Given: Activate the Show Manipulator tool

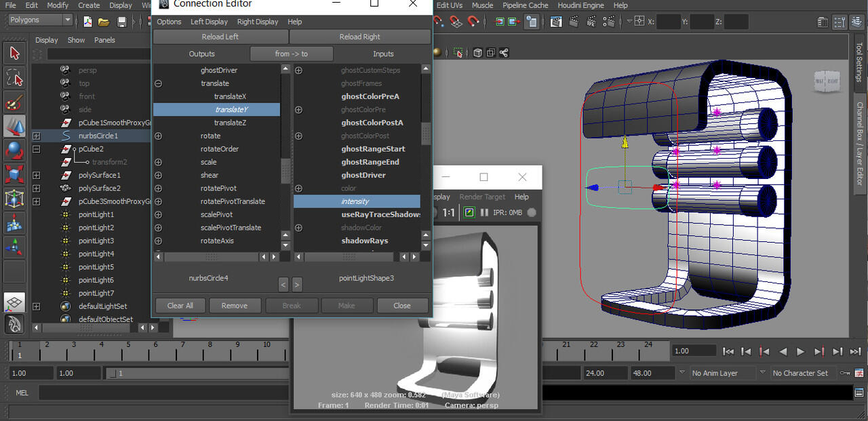Looking at the screenshot, I should tap(15, 248).
